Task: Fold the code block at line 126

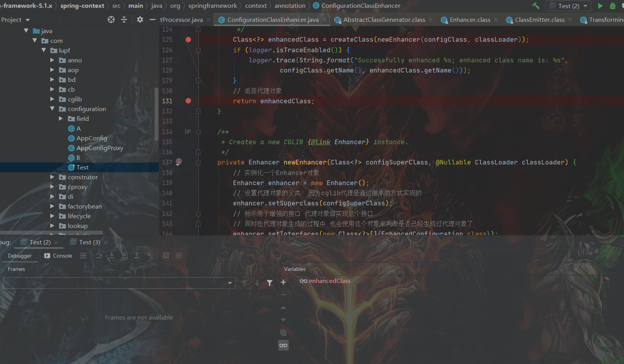Action: coord(198,50)
